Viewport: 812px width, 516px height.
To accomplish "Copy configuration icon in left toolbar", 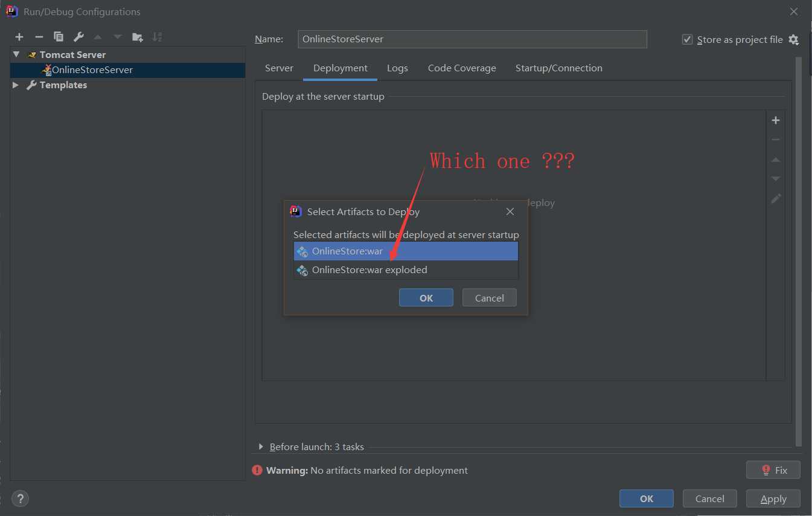I will 59,37.
